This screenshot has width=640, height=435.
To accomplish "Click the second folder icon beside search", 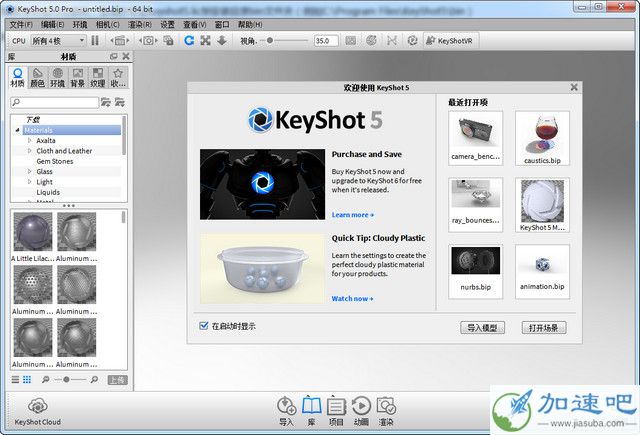I will 120,102.
